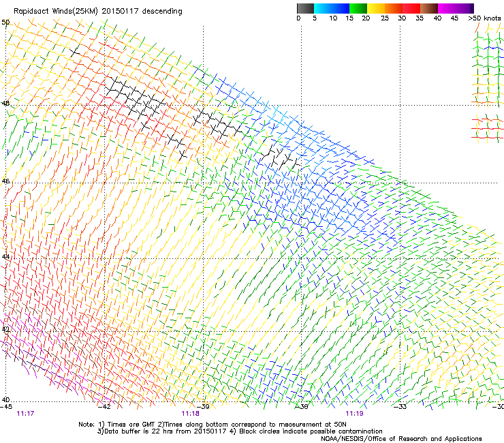The width and height of the screenshot is (504, 443).
Task: Click the magenta high-wind barbs near 42N -45
Action: (29, 331)
